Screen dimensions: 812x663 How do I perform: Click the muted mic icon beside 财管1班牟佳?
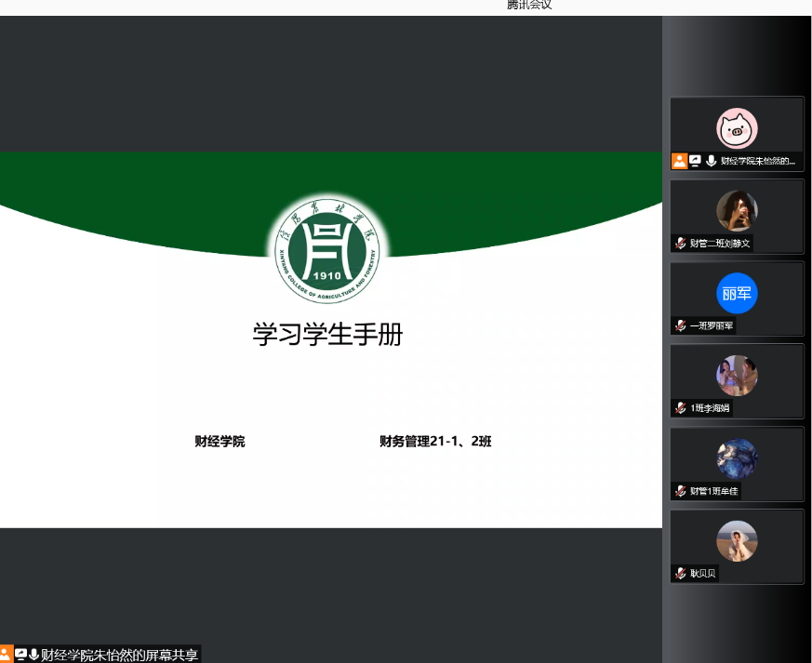(681, 491)
